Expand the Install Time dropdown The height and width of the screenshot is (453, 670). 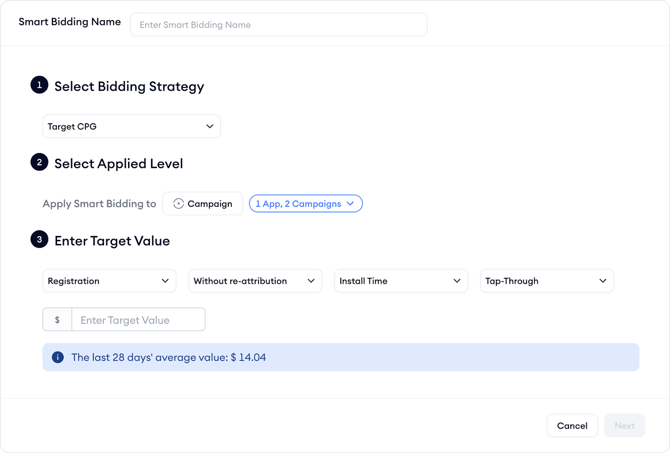tap(400, 281)
